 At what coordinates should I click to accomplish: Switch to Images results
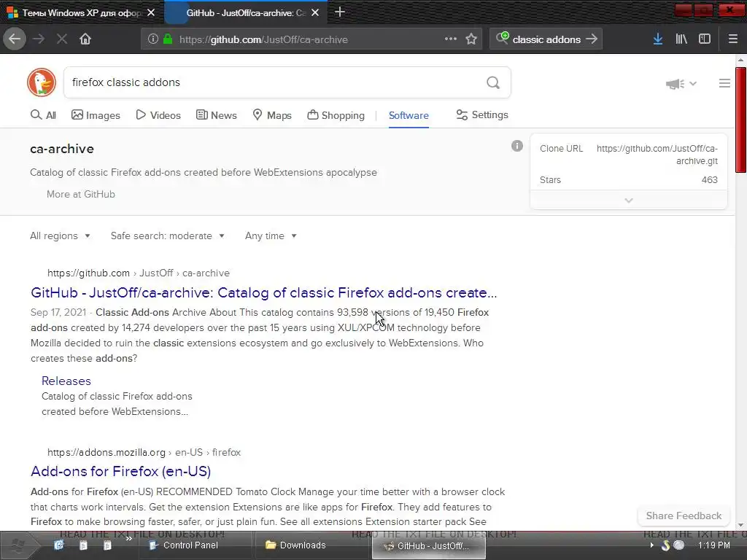point(96,114)
